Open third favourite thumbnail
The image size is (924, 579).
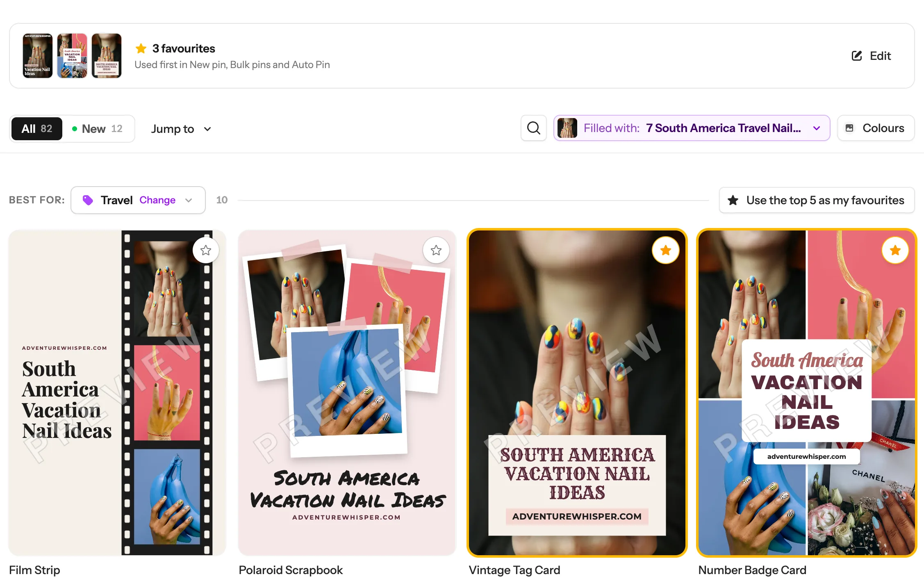point(107,56)
